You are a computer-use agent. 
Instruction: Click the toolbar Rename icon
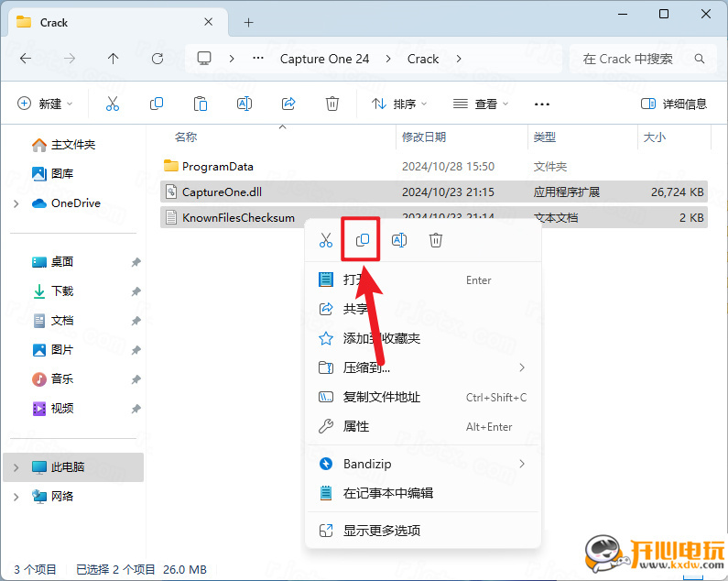pos(244,104)
